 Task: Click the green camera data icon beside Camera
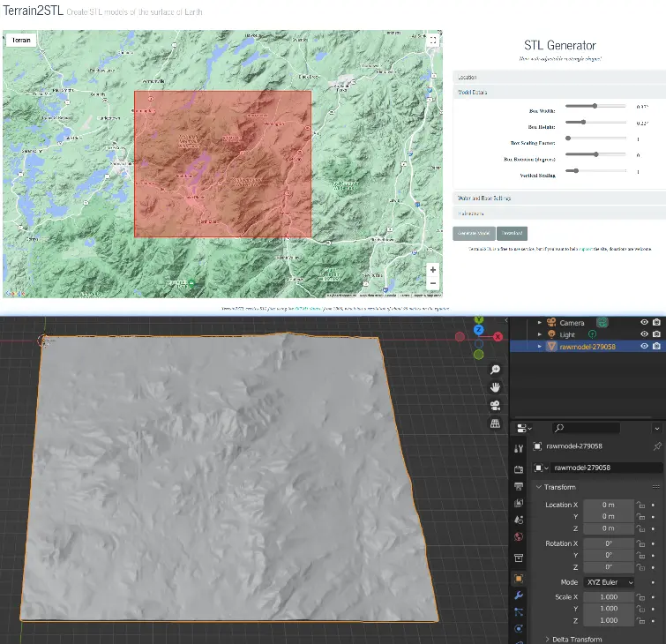(x=602, y=322)
